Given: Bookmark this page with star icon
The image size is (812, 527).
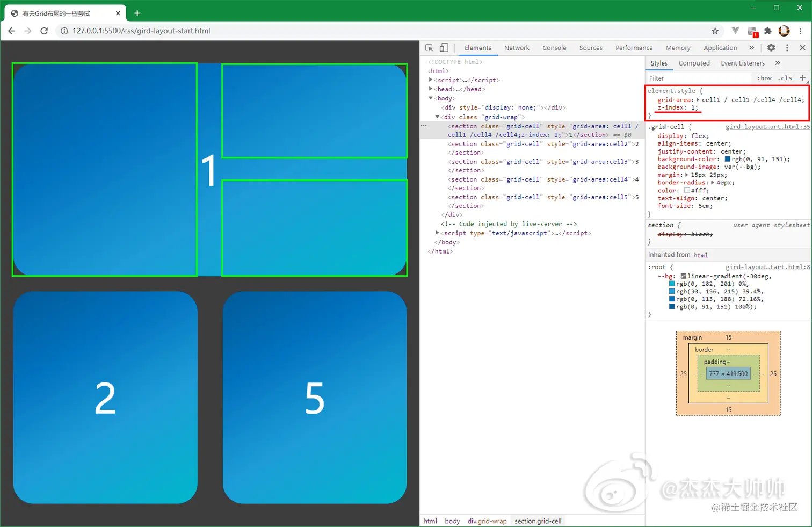Looking at the screenshot, I should (x=715, y=31).
